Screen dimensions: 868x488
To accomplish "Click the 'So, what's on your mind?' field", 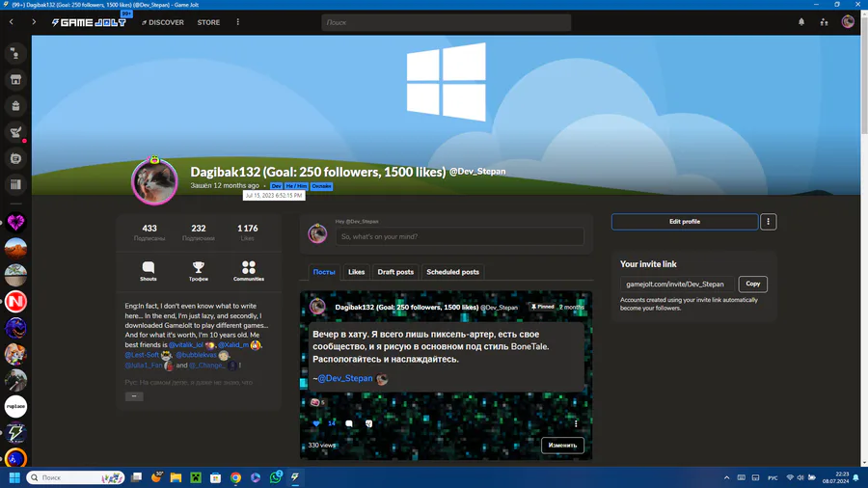I will 459,236.
